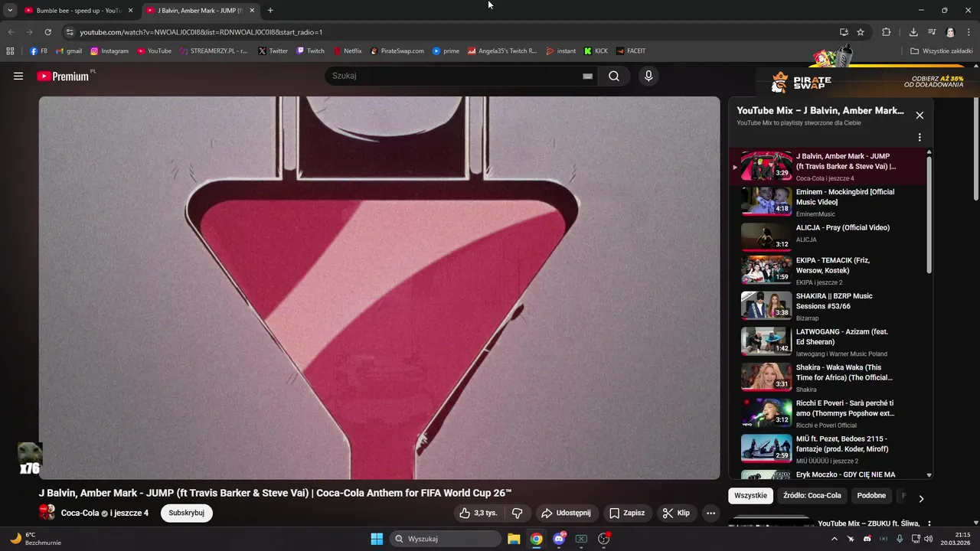Image resolution: width=980 pixels, height=551 pixels.
Task: Open Wszystkie zakładki bookmarks folder
Action: point(941,51)
